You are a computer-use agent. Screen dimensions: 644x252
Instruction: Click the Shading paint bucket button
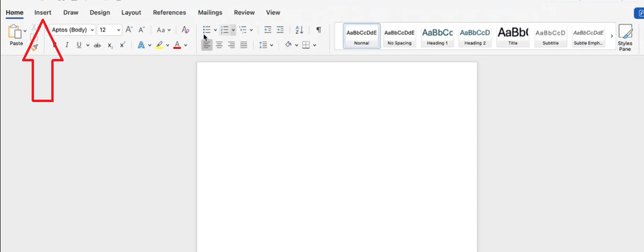click(288, 45)
